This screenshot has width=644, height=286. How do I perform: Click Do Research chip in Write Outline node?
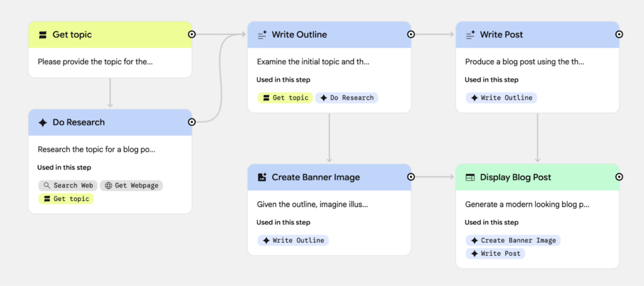(x=347, y=98)
